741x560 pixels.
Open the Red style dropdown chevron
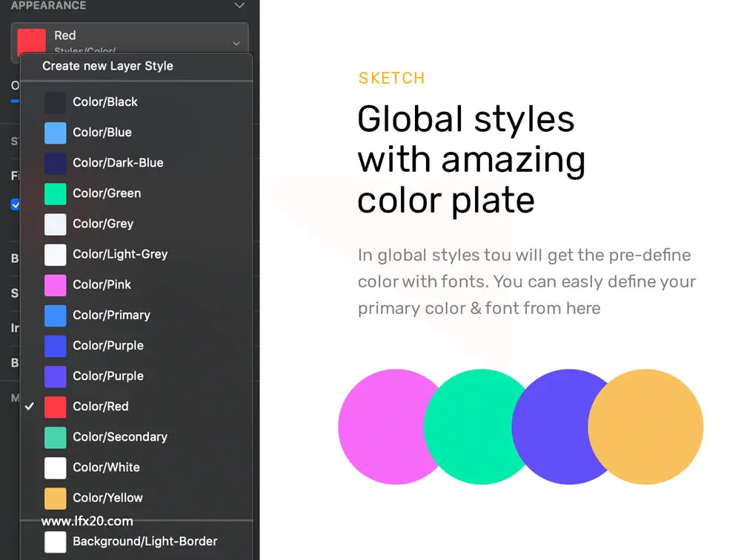pos(236,44)
